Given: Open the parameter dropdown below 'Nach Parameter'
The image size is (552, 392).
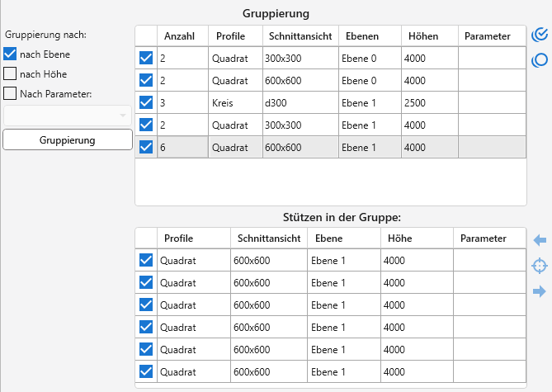Looking at the screenshot, I should (68, 116).
